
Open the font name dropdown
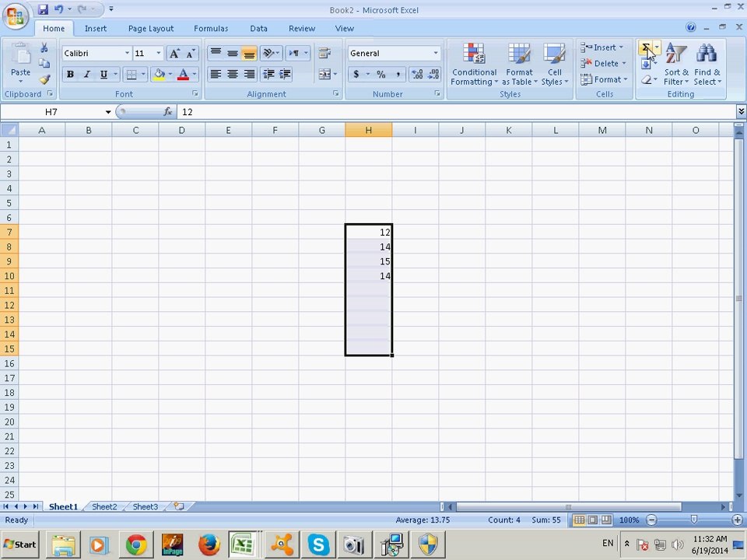point(127,54)
